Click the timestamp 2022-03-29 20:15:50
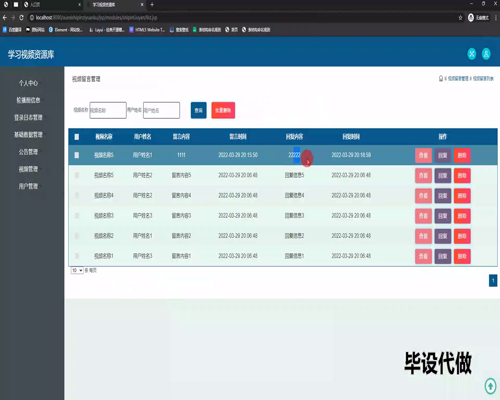The width and height of the screenshot is (500, 400). (238, 155)
